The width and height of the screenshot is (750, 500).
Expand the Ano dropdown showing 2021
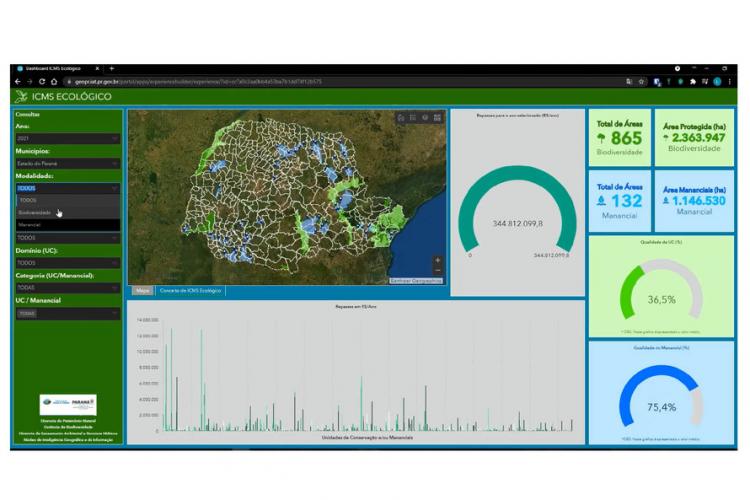[x=67, y=138]
